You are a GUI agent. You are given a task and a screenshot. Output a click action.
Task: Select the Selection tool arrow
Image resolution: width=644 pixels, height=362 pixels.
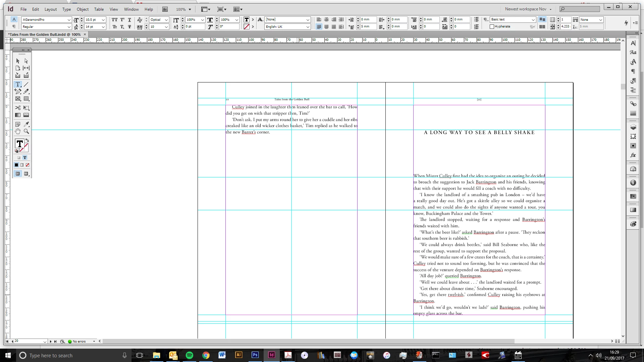18,61
